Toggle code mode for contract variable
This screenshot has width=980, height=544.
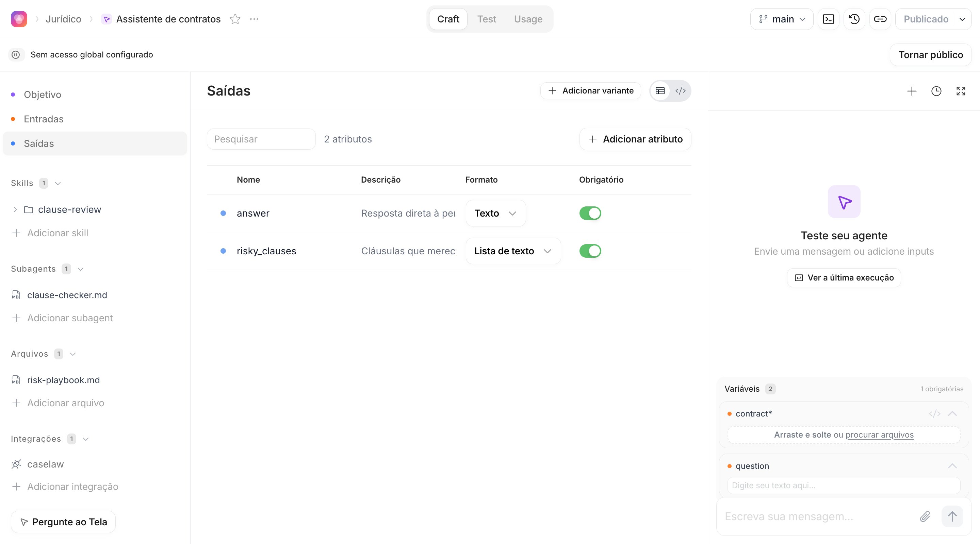tap(934, 413)
